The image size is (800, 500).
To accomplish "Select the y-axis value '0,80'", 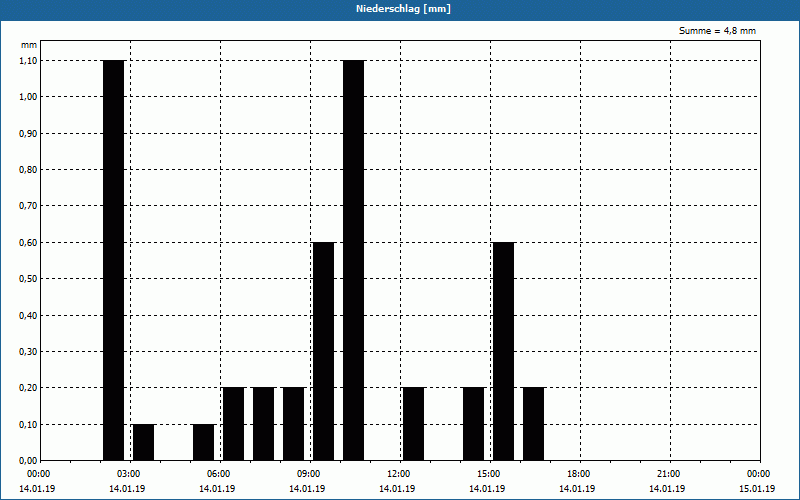I will pyautogui.click(x=29, y=169).
